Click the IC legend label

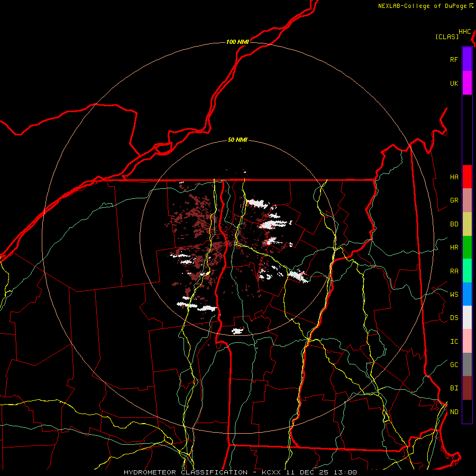(x=454, y=342)
